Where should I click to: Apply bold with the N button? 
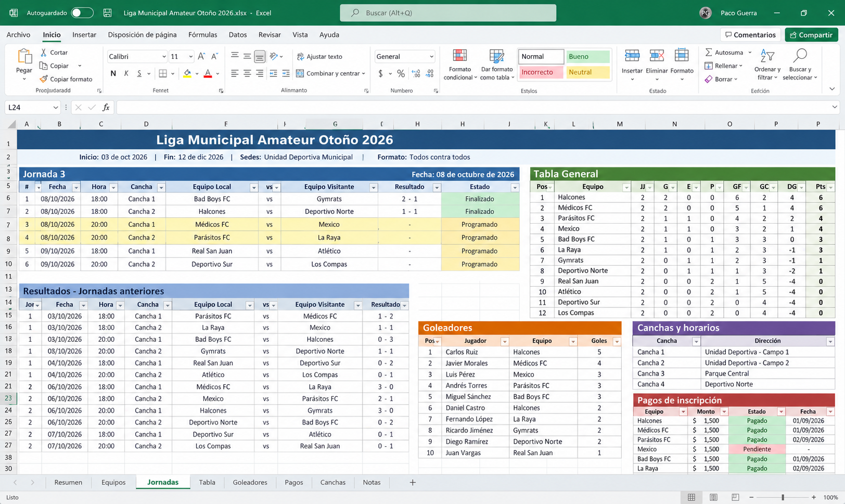click(x=113, y=73)
